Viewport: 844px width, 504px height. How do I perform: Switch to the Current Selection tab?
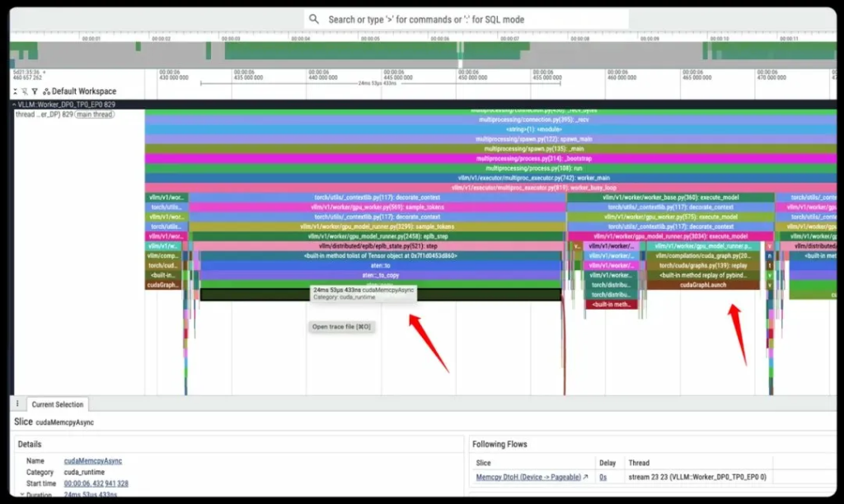click(x=58, y=404)
